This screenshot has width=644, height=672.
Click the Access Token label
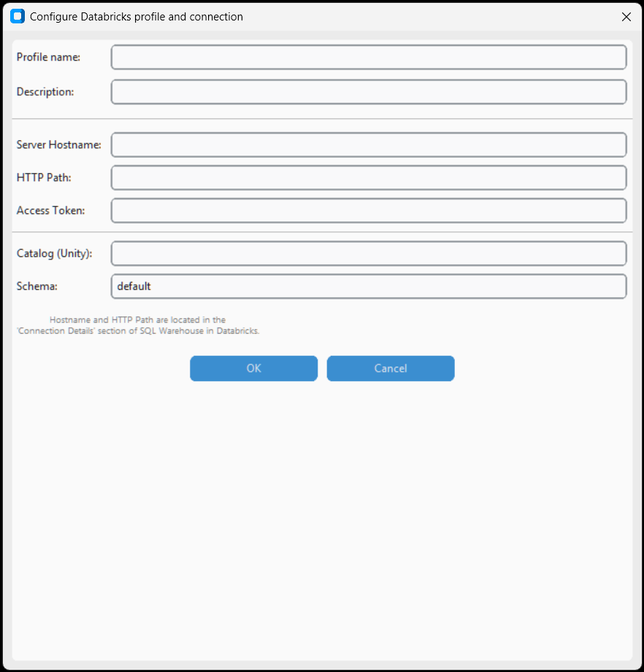click(50, 210)
